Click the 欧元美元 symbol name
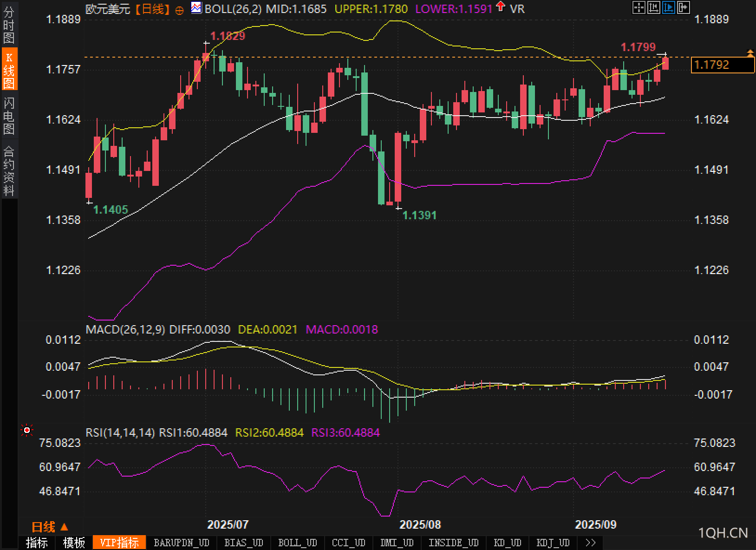Screen dimensions: 756x550 click(108, 9)
